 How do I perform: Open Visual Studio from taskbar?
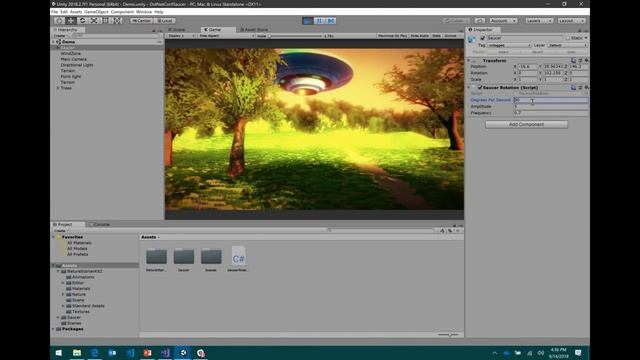165,353
